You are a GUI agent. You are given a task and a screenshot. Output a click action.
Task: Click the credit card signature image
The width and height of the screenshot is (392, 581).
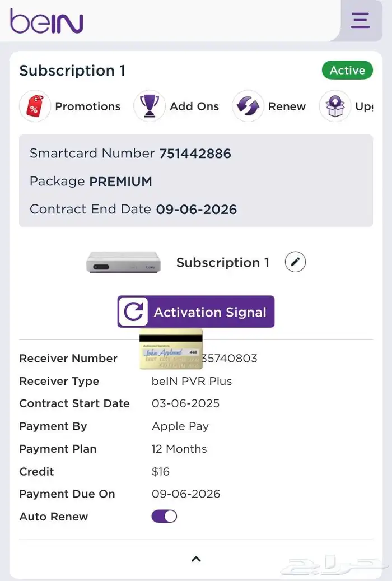pyautogui.click(x=170, y=350)
